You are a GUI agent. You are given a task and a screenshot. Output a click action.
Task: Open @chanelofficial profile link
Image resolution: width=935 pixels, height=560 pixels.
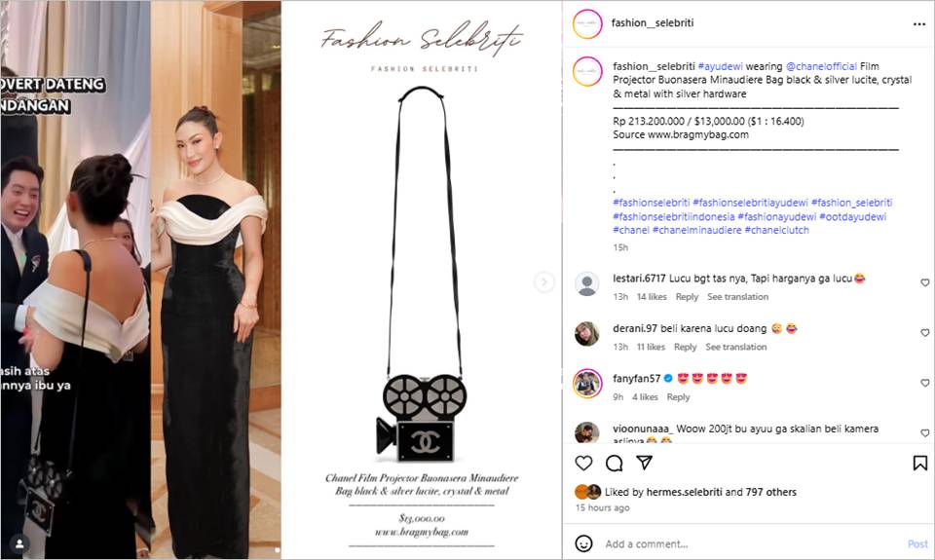pyautogui.click(x=821, y=66)
